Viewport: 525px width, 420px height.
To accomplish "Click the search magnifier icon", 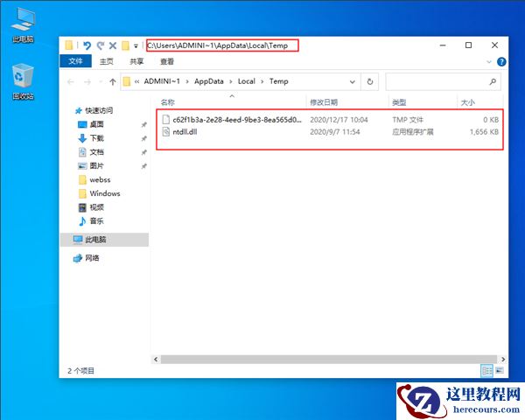I will click(x=493, y=81).
